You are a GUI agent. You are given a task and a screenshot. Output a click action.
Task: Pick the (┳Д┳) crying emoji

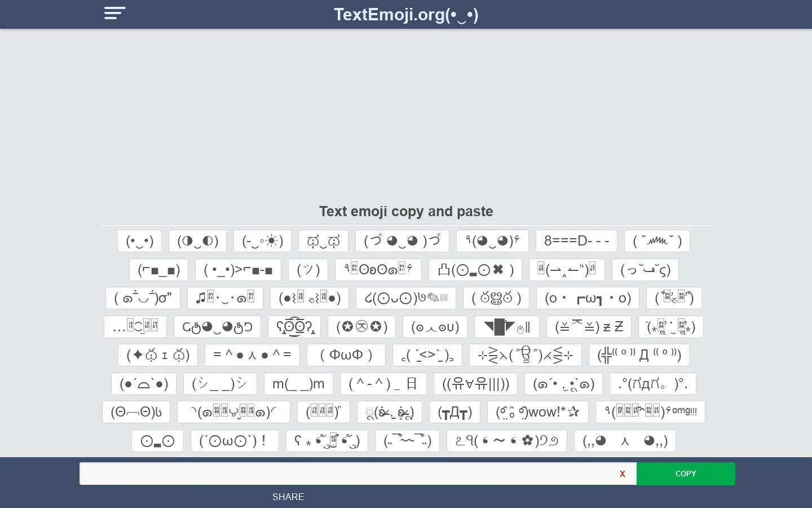pyautogui.click(x=455, y=412)
